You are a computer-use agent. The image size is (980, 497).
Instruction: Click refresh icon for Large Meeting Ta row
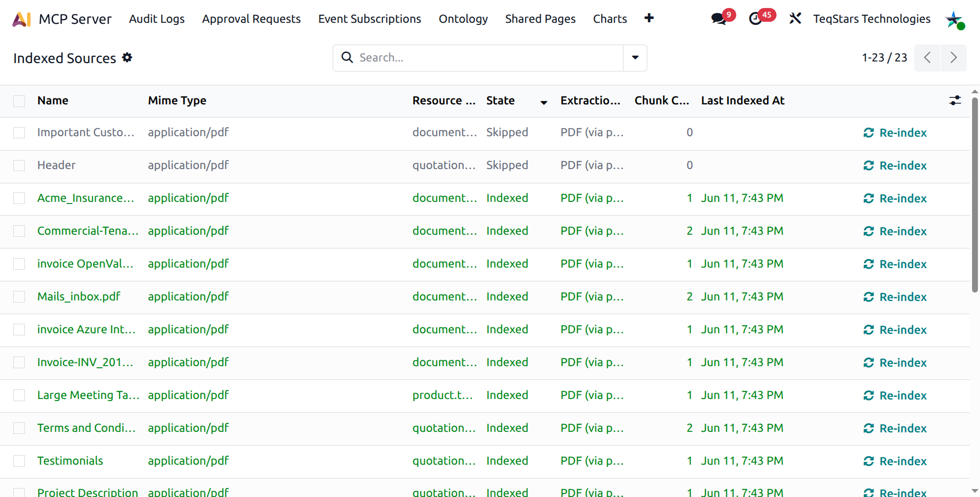tap(869, 395)
